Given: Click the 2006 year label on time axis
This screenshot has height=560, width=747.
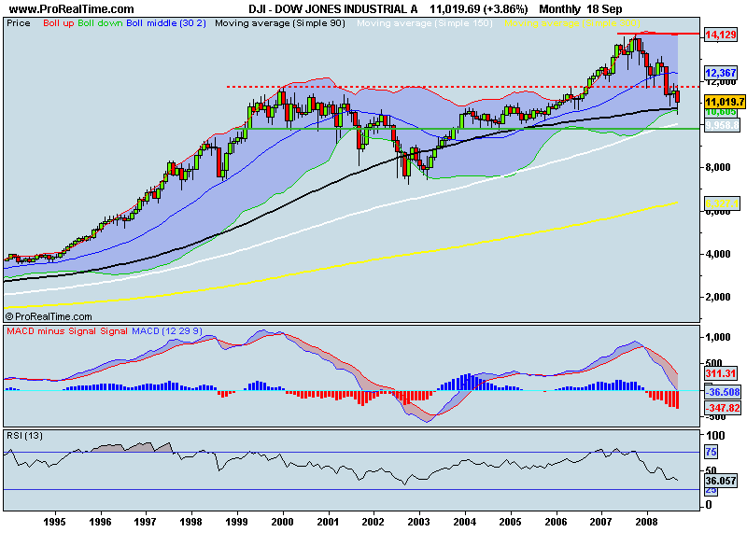Looking at the screenshot, I should point(556,522).
